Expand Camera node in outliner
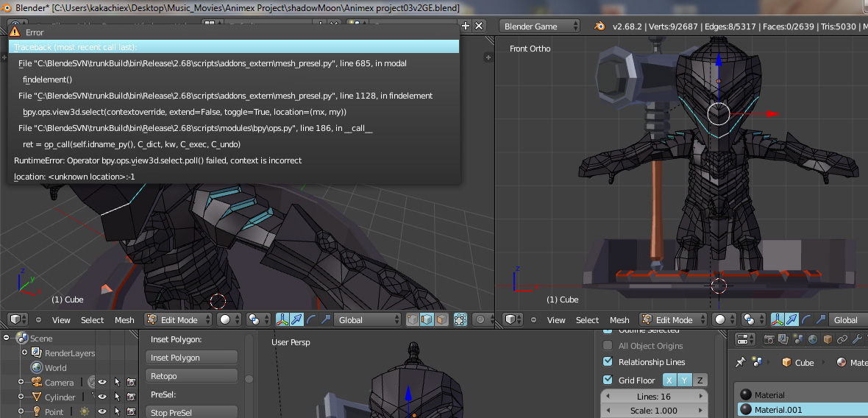This screenshot has height=418, width=868. 21,382
